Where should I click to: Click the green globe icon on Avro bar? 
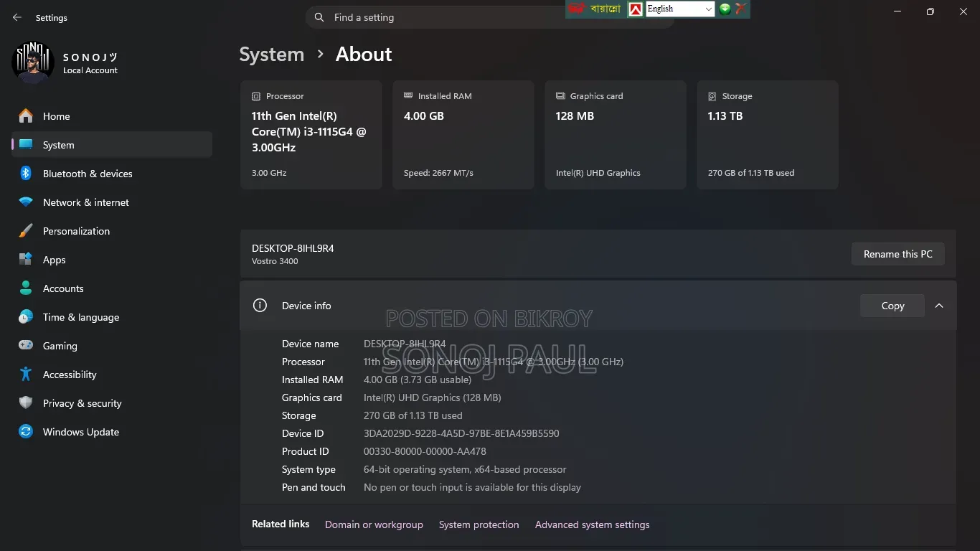[725, 9]
